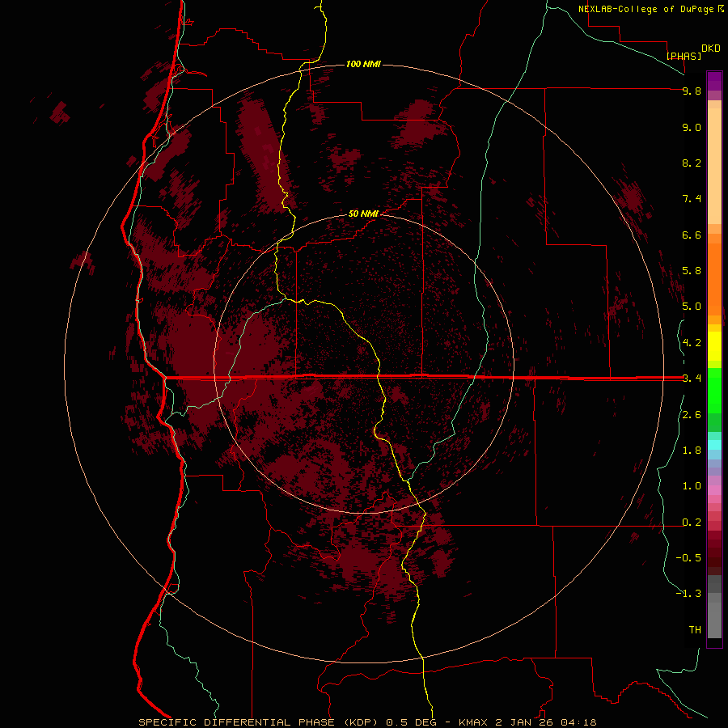This screenshot has width=728, height=728.
Task: Click the 50 NMI range ring label
Action: point(363,214)
